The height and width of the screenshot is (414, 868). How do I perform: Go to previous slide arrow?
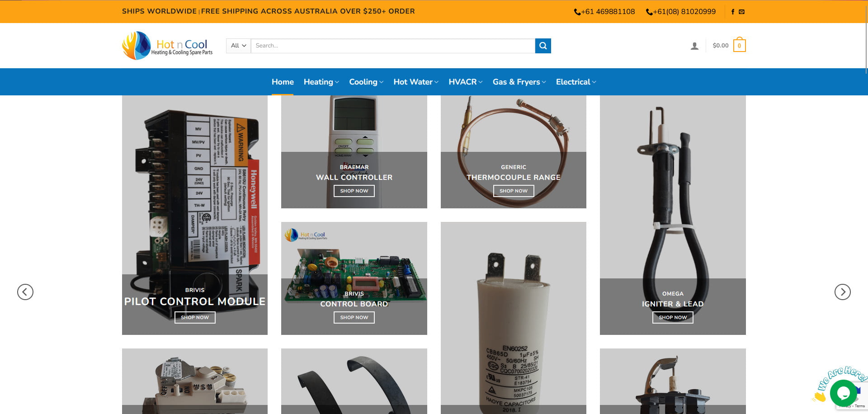(x=25, y=292)
